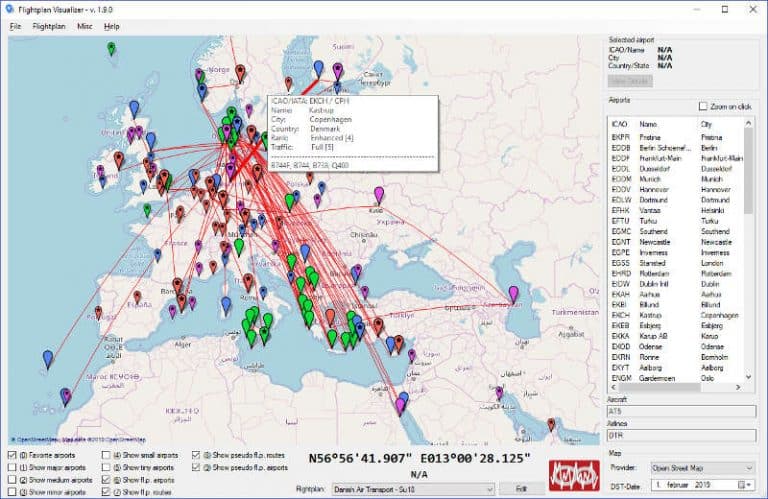Open the Misc menu

coord(85,25)
